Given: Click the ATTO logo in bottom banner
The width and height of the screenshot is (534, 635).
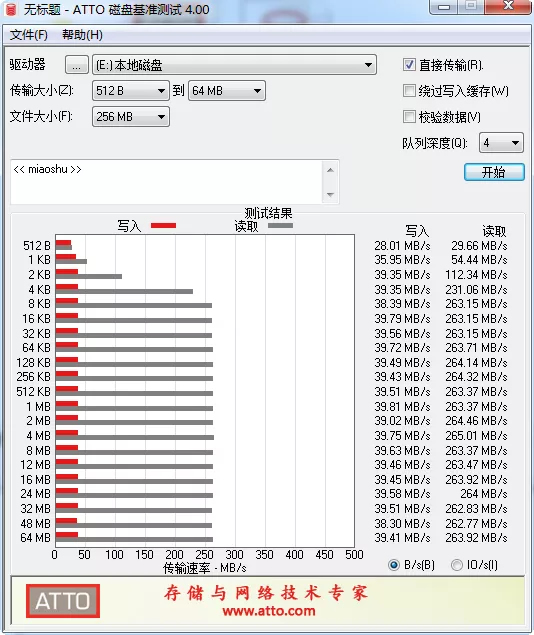Looking at the screenshot, I should 63,601.
